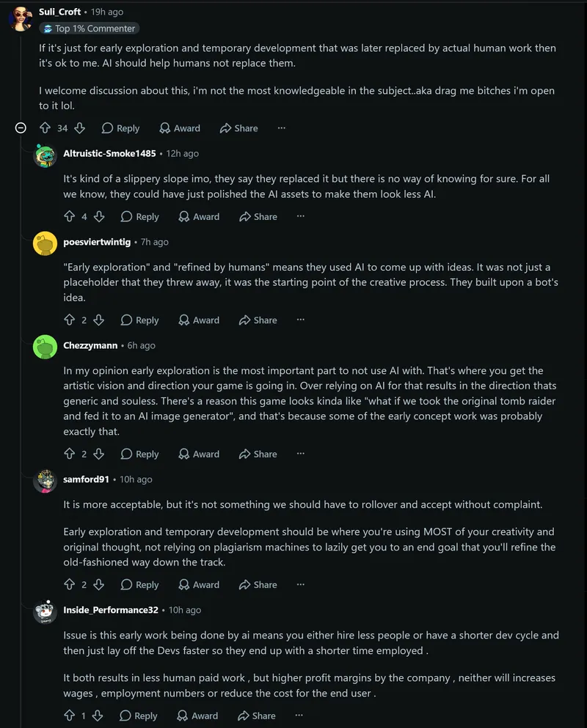587x728 pixels.
Task: Collapse the Suli_Croft comment thread
Action: click(21, 128)
